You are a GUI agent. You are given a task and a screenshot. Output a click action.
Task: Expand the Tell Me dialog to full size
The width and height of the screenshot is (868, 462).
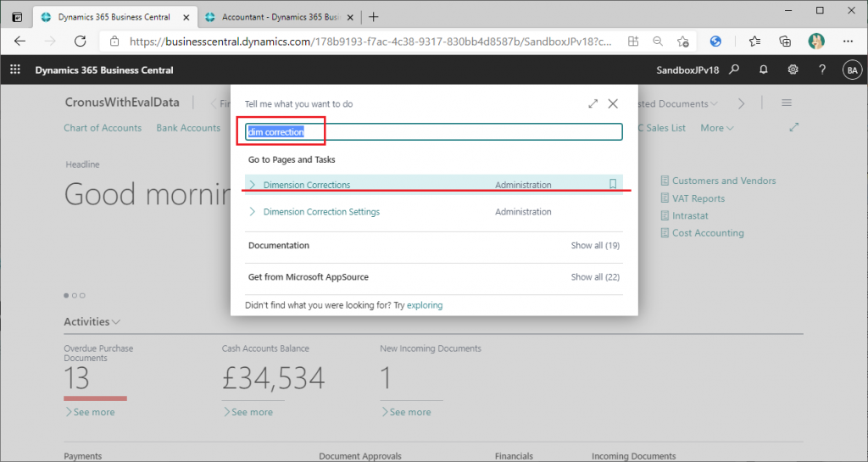pyautogui.click(x=593, y=103)
